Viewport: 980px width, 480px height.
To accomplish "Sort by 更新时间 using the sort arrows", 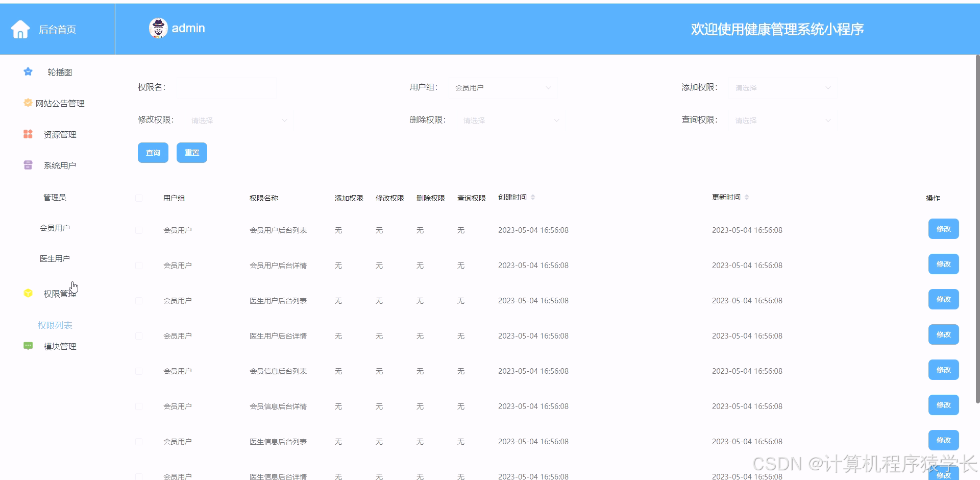I will (747, 197).
